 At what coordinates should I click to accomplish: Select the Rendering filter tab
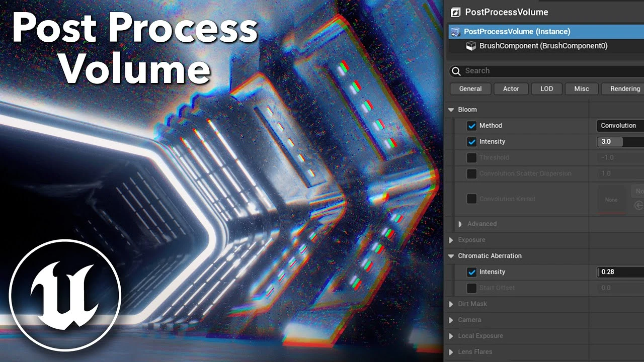point(623,89)
